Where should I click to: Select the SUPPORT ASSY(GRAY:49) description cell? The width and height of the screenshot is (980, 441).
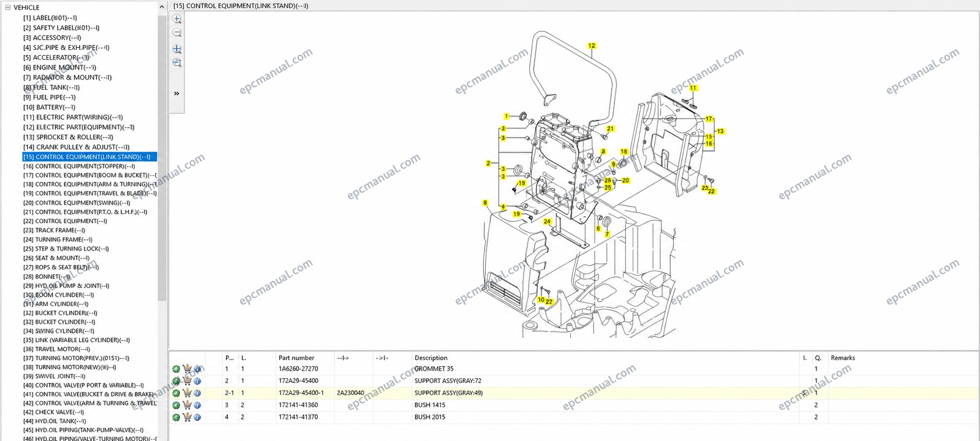coord(448,393)
